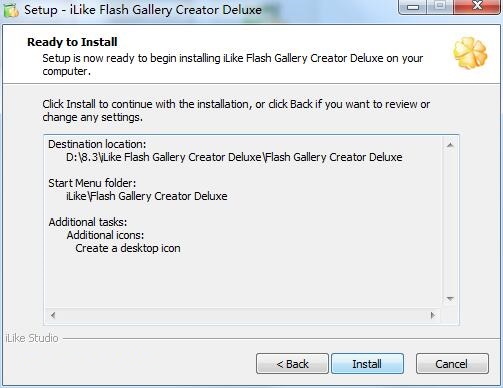Click the window title 'Setup - iLike Flash Gallery Creator Deluxe'
503x388 pixels.
(x=143, y=10)
